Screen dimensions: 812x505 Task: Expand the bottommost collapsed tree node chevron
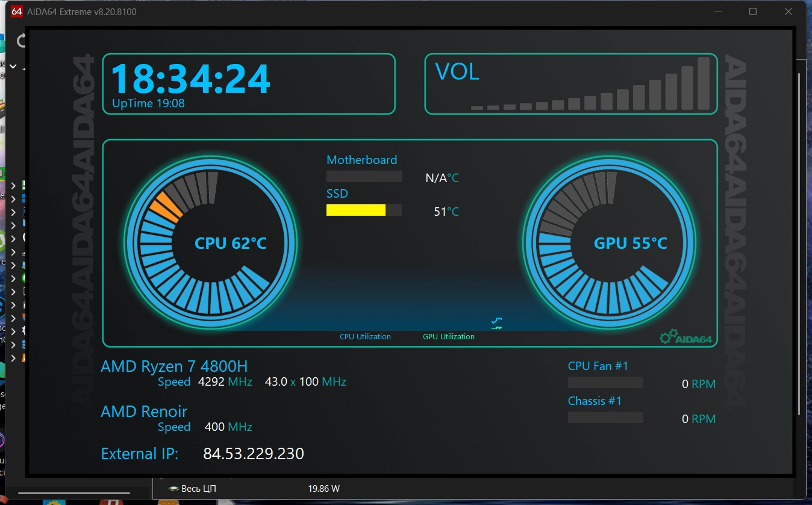tap(13, 358)
